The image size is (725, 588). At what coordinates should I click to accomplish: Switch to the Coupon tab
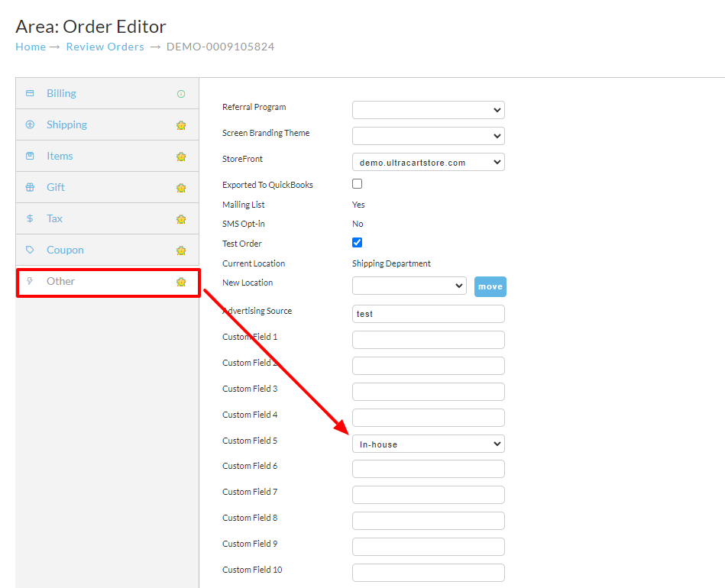[108, 250]
